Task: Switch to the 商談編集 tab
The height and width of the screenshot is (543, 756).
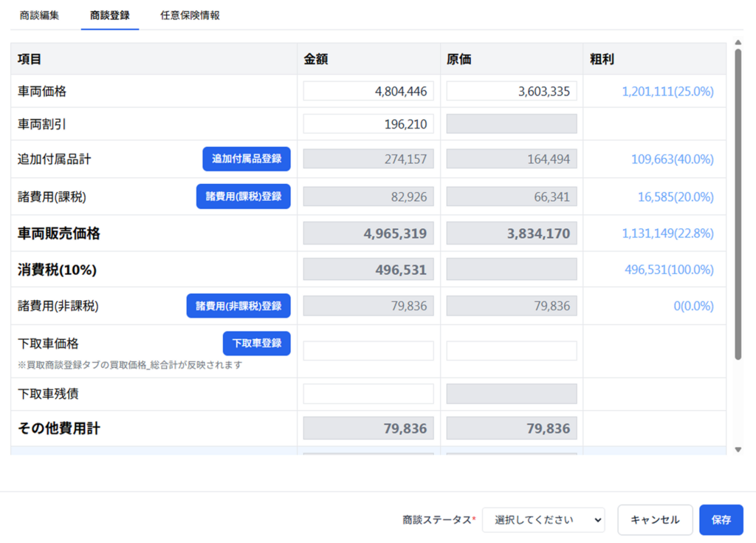Action: [39, 16]
